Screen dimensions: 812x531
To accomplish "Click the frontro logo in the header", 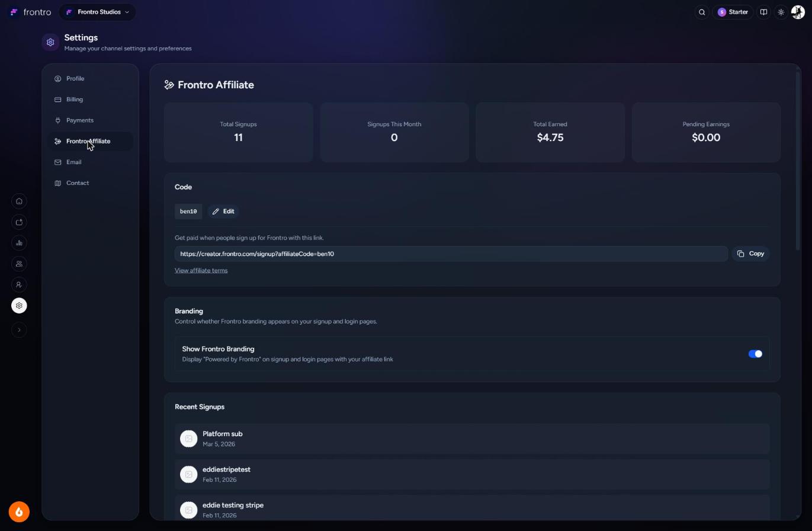I will [x=31, y=12].
